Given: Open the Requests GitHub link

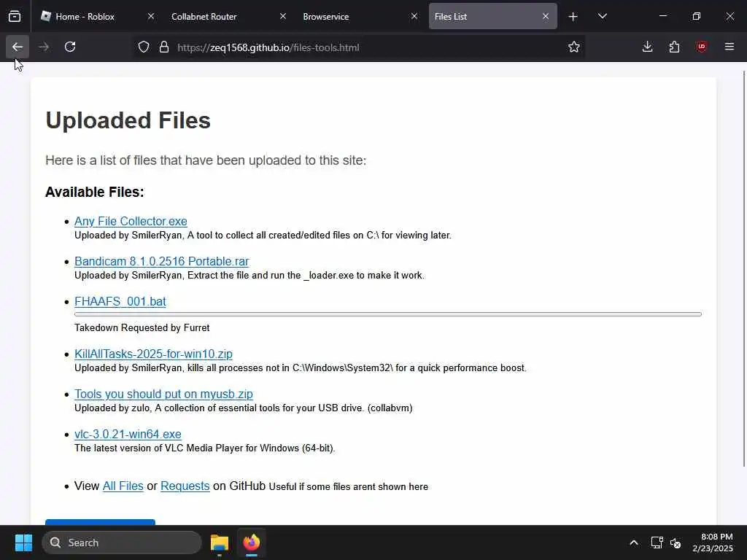Looking at the screenshot, I should [185, 486].
